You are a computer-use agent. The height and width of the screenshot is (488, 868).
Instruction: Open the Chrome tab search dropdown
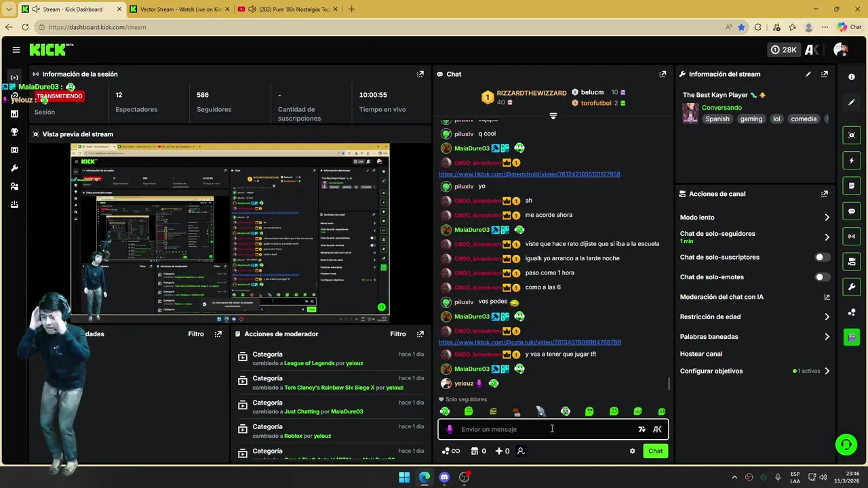pos(8,9)
